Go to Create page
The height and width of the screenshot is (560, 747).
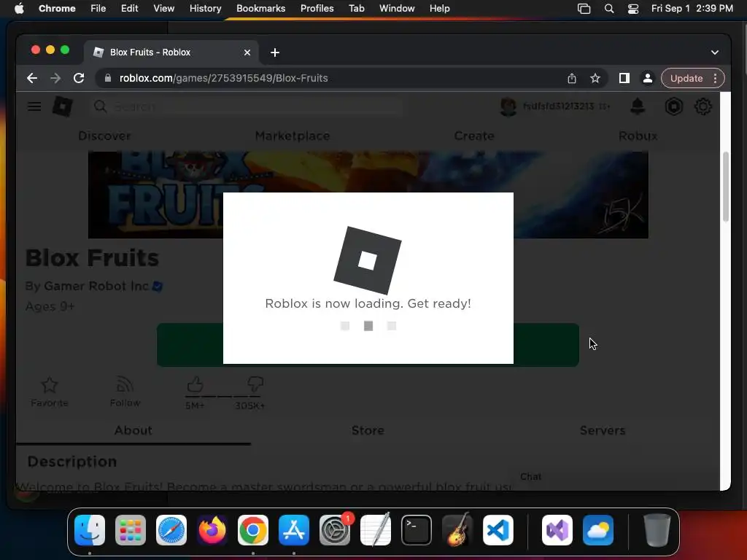474,136
